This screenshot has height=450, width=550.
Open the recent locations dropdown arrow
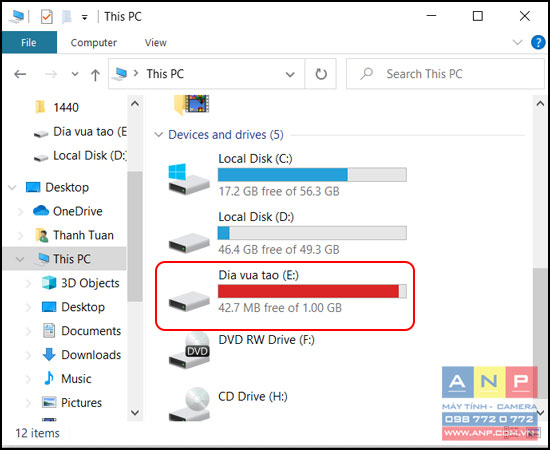75,74
